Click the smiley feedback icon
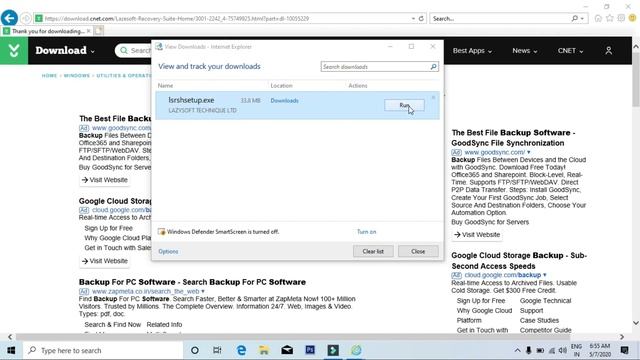The image size is (640, 360). click(633, 18)
